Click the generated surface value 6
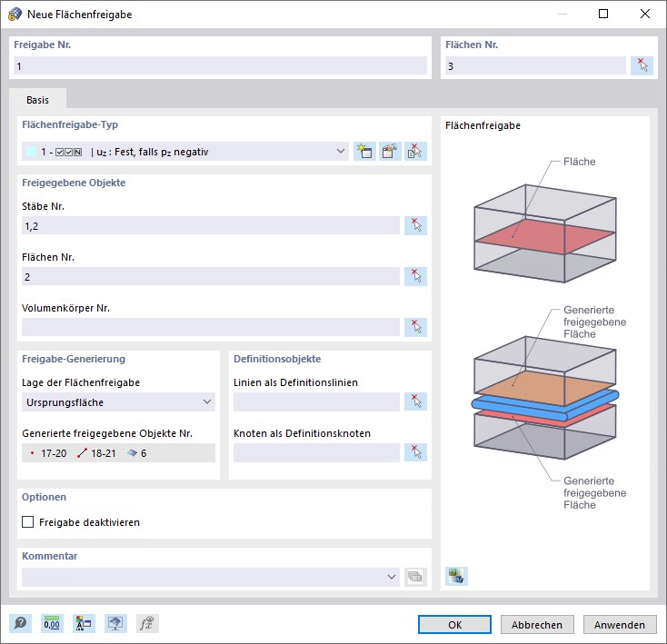This screenshot has width=667, height=644. [144, 453]
